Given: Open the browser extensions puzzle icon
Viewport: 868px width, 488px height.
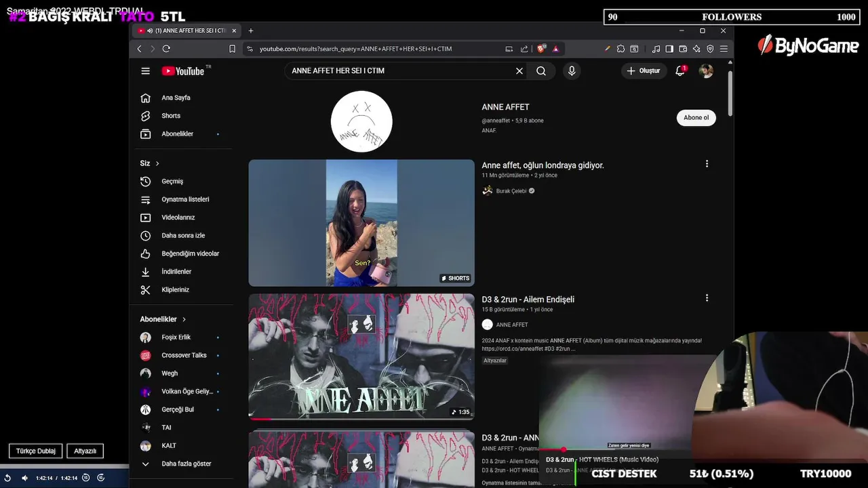Looking at the screenshot, I should [x=620, y=49].
